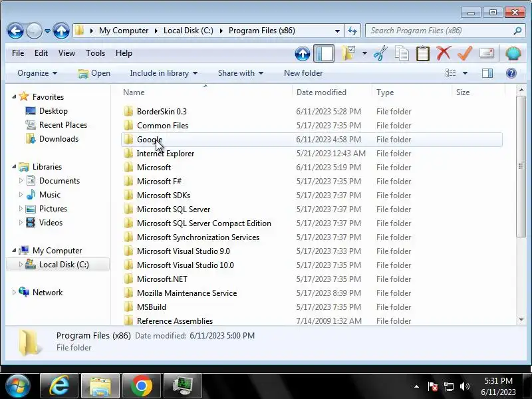
Task: Collapse the Libraries tree section
Action: 14,167
